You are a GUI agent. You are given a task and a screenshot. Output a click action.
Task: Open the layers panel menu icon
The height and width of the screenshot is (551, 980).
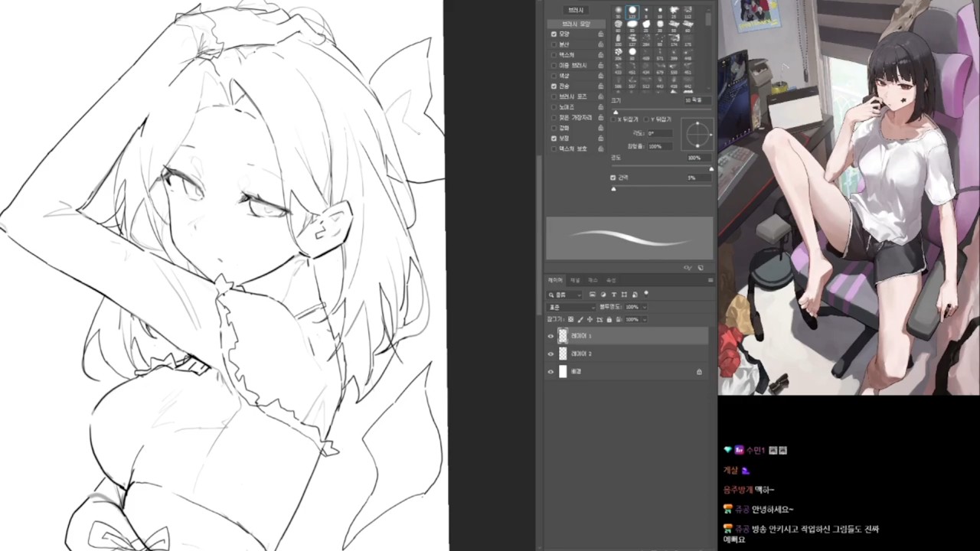coord(710,280)
